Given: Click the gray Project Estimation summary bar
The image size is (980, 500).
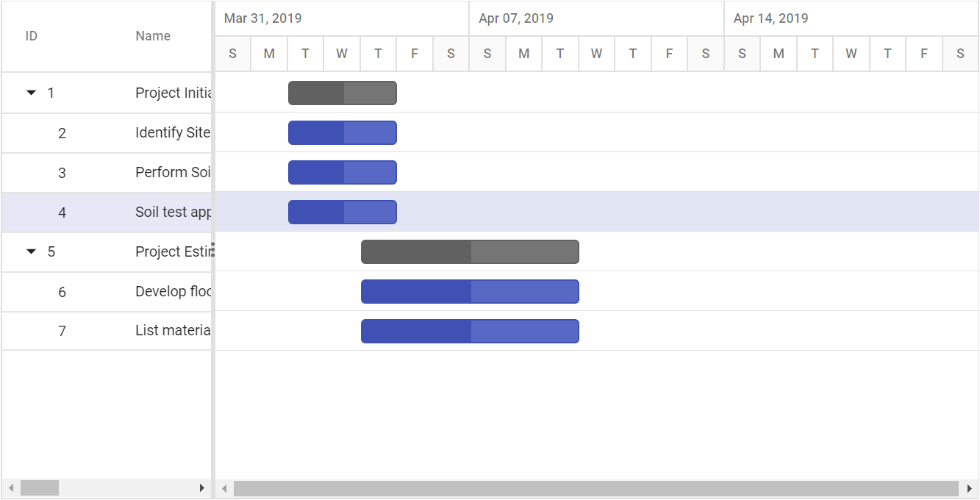Looking at the screenshot, I should 470,251.
